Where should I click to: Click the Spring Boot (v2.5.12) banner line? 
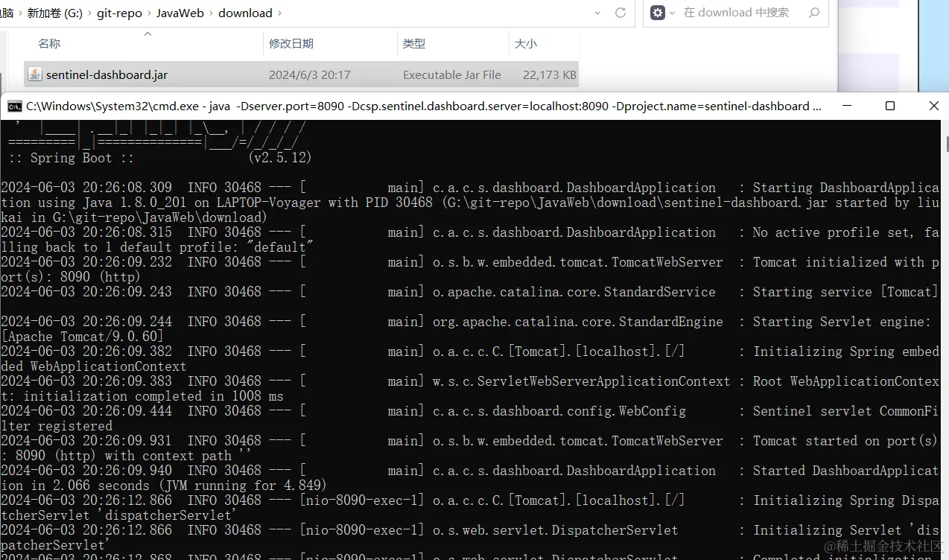[x=160, y=158]
